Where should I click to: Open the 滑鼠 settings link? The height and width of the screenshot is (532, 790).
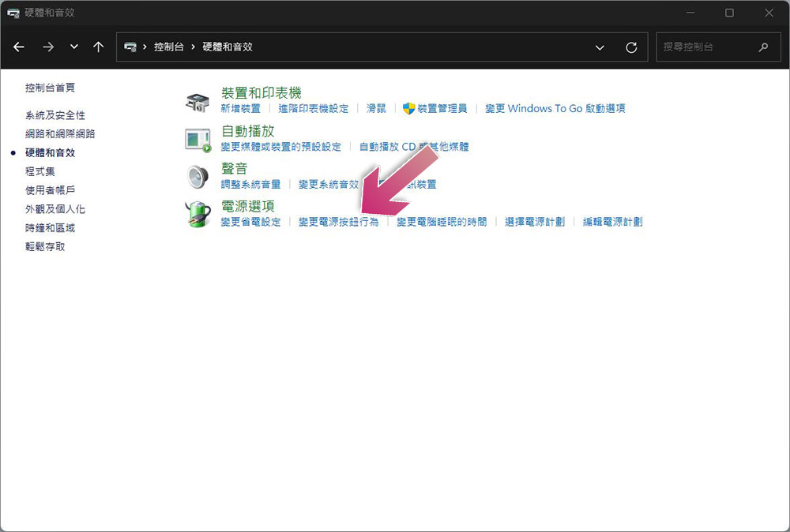pos(376,108)
